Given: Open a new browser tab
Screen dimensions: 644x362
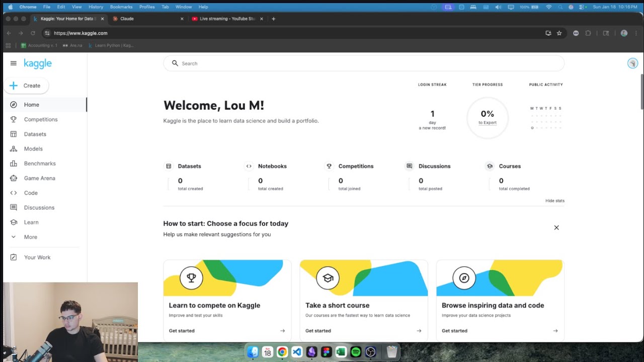Looking at the screenshot, I should click(274, 19).
